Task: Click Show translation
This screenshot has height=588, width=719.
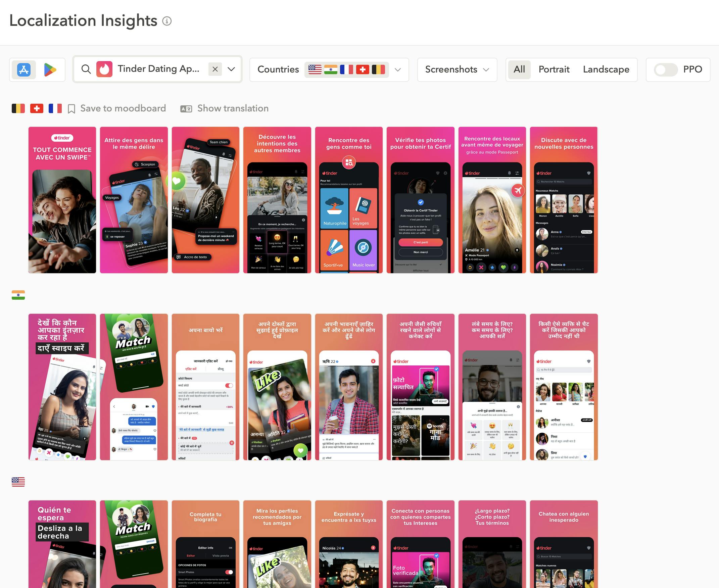Action: click(x=233, y=108)
